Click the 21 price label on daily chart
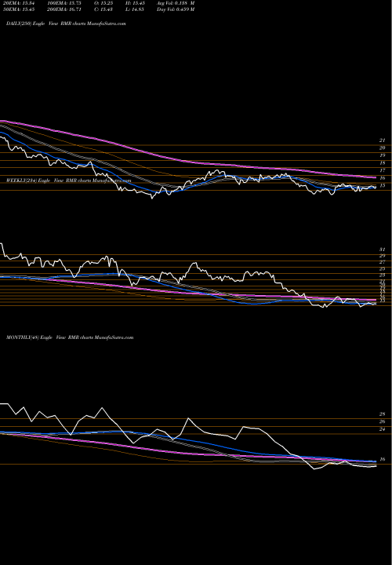The image size is (392, 565). coord(383,140)
